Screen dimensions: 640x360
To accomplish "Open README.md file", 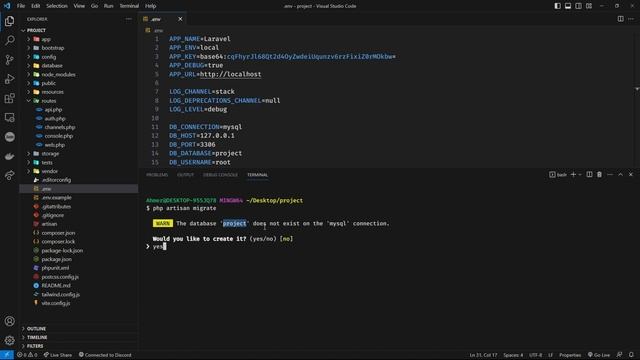I will coord(78,285).
